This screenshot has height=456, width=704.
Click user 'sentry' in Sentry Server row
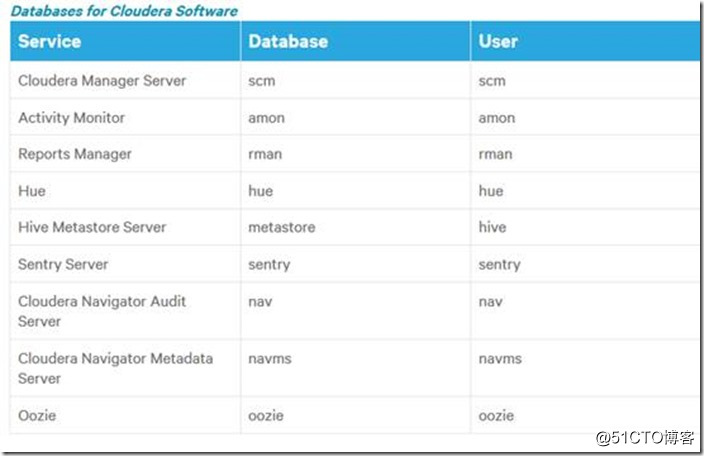click(x=585, y=264)
